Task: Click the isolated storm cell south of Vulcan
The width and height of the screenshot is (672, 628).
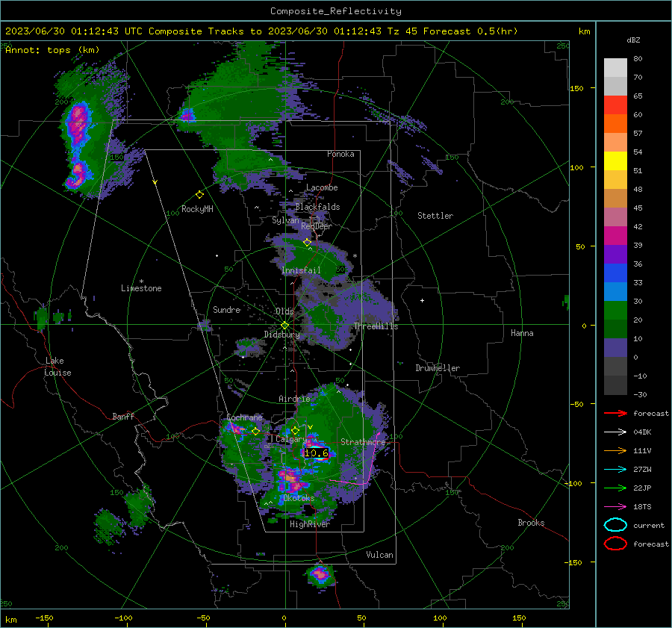Action: (x=320, y=574)
